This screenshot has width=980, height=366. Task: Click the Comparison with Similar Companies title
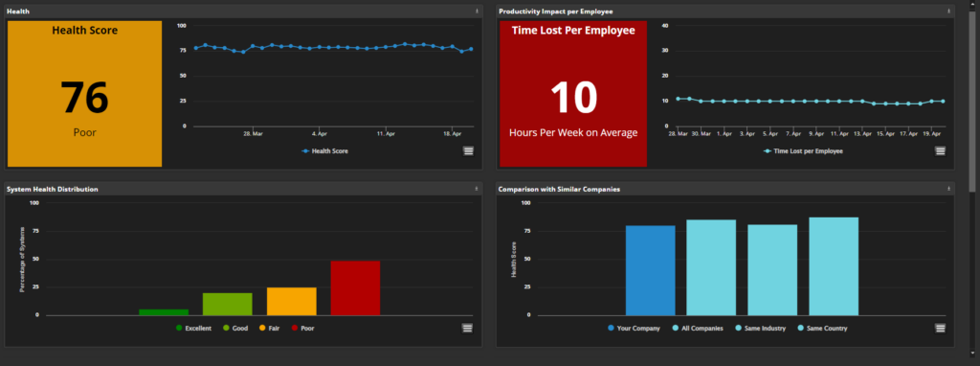pos(559,189)
